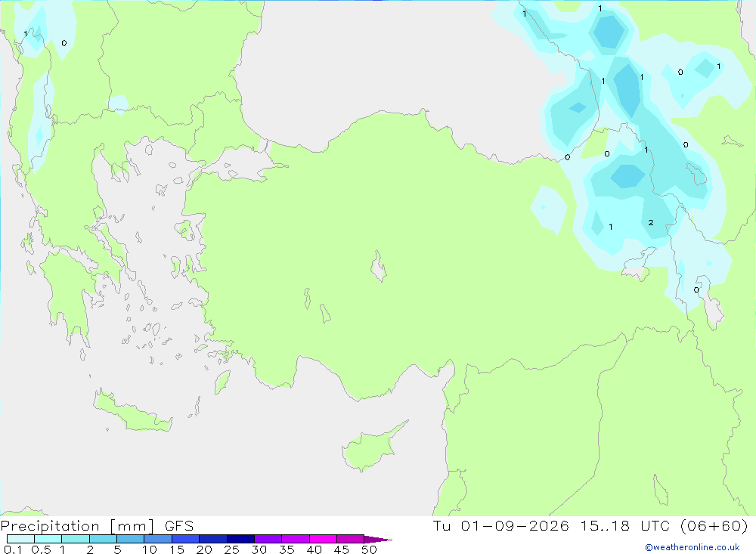Click the island of Crete on the map
The width and height of the screenshot is (756, 554).
pyautogui.click(x=131, y=412)
